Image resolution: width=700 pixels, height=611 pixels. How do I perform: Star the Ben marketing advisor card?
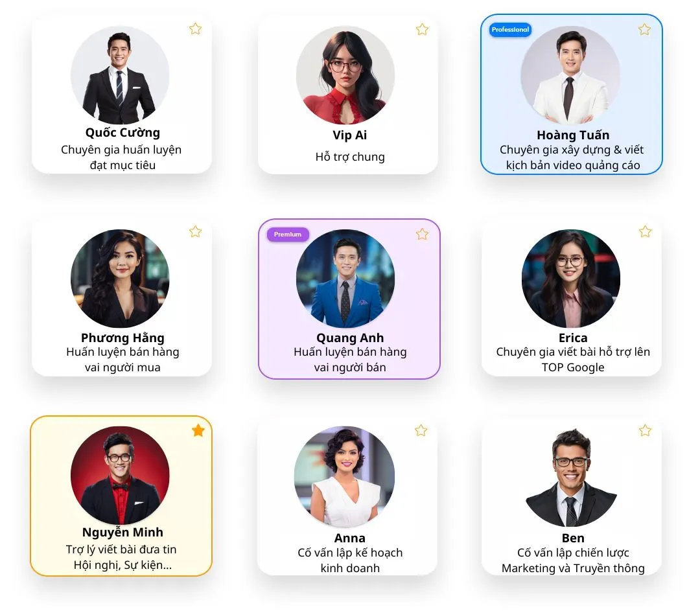coord(645,431)
